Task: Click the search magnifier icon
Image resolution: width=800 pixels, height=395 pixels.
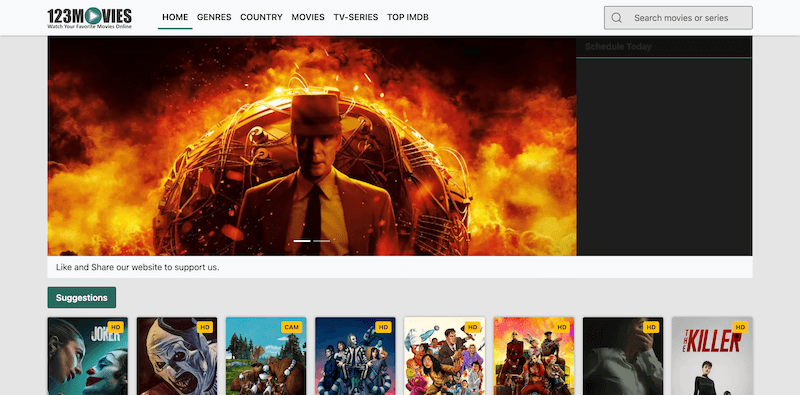Action: coord(616,18)
